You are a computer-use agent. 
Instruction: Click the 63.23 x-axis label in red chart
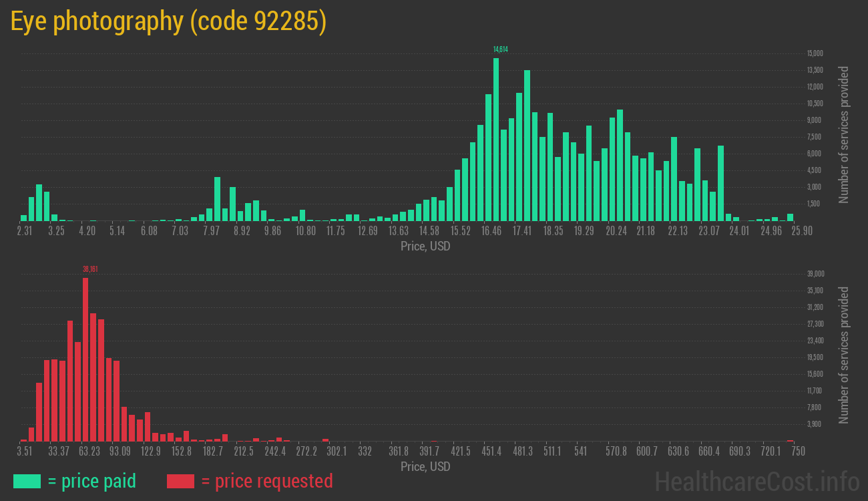point(89,452)
